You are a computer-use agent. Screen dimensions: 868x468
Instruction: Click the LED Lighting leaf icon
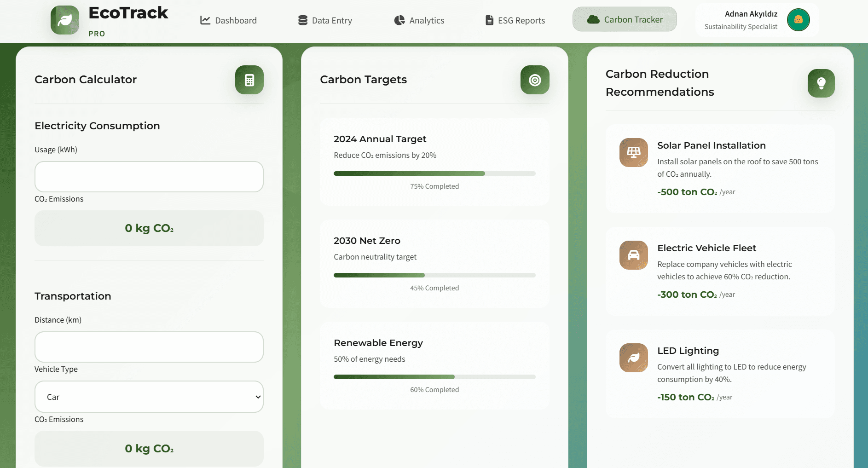click(x=633, y=358)
